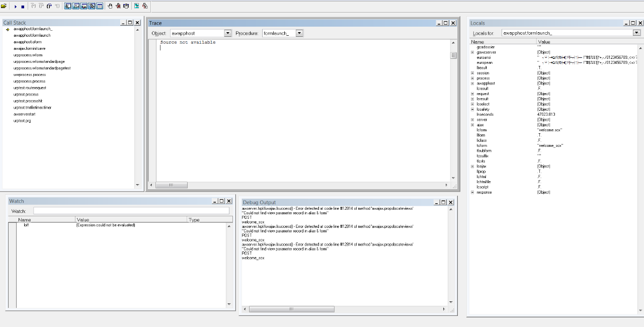Viewport: 644px width, 327px height.
Task: Select awajax.forminitsave in the Call Stack
Action: (x=29, y=49)
